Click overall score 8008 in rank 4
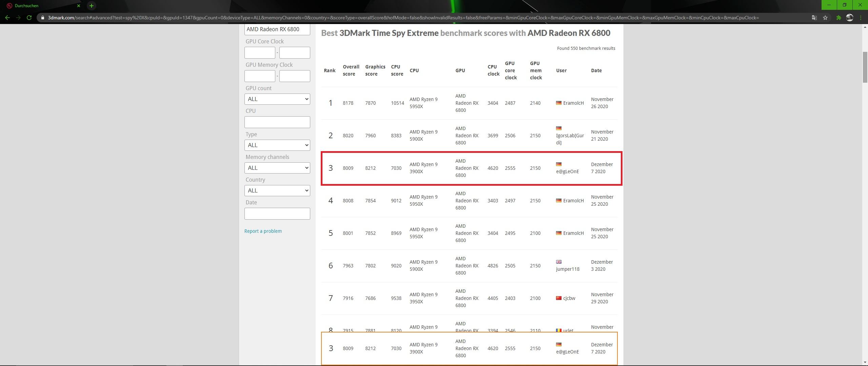Image resolution: width=868 pixels, height=366 pixels. point(348,201)
